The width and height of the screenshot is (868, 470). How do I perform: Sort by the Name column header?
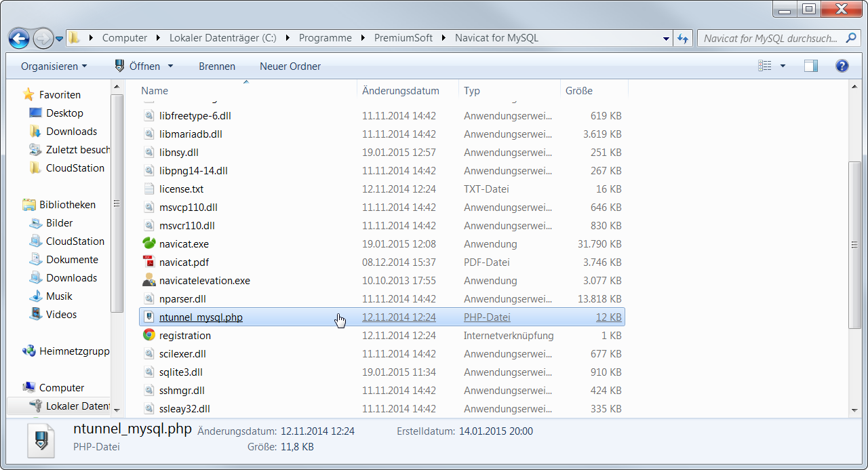point(247,90)
